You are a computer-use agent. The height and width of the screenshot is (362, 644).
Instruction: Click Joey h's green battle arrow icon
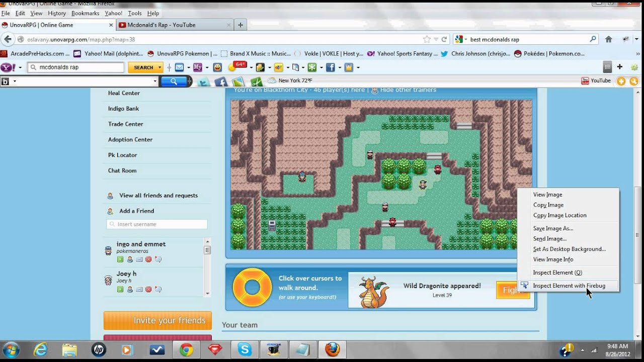120,289
